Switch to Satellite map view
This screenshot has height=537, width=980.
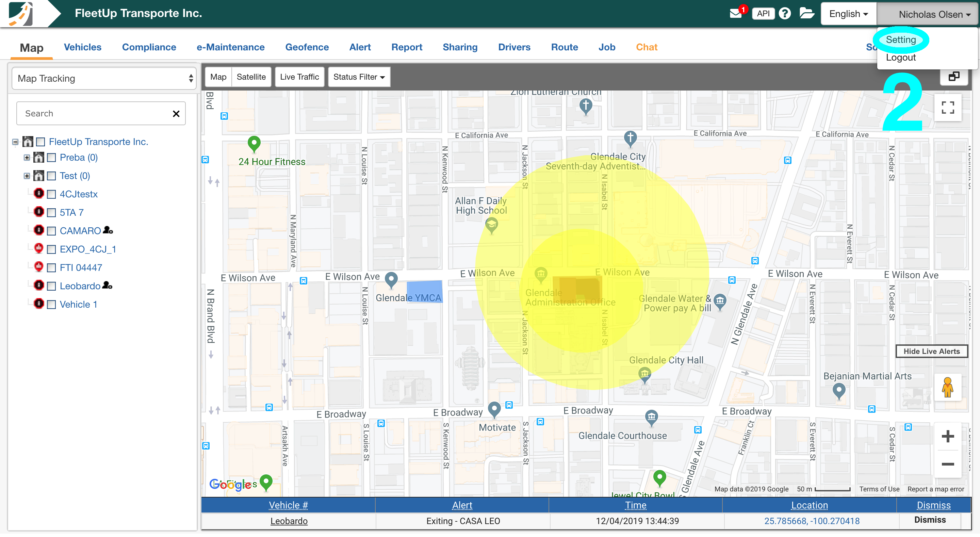click(x=251, y=77)
